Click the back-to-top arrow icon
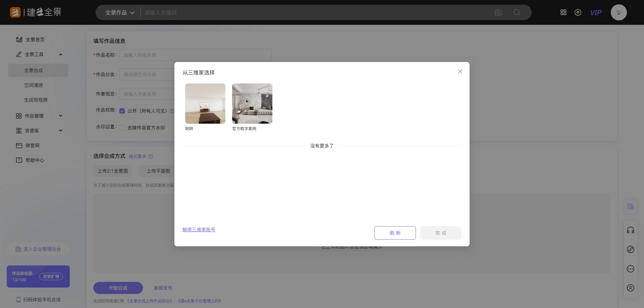The height and width of the screenshot is (308, 644). tap(631, 288)
